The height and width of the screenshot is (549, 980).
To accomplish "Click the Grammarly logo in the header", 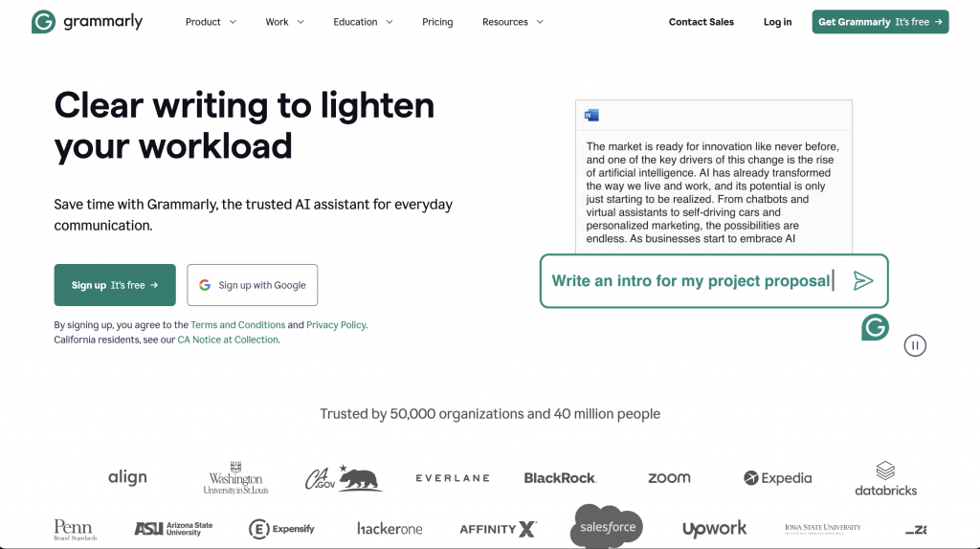I will (87, 22).
